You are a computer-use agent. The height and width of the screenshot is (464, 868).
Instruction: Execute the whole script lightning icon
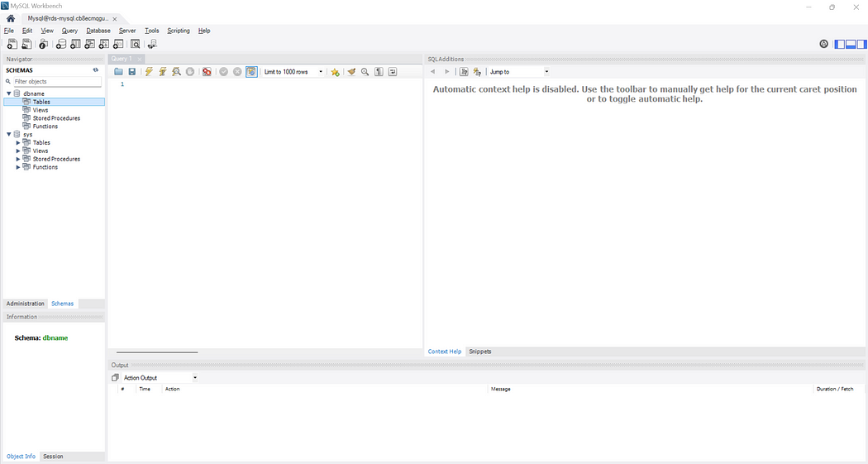pos(149,72)
